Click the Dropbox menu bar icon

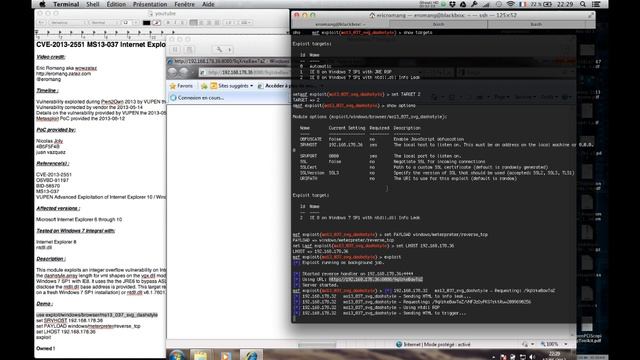tap(453, 4)
